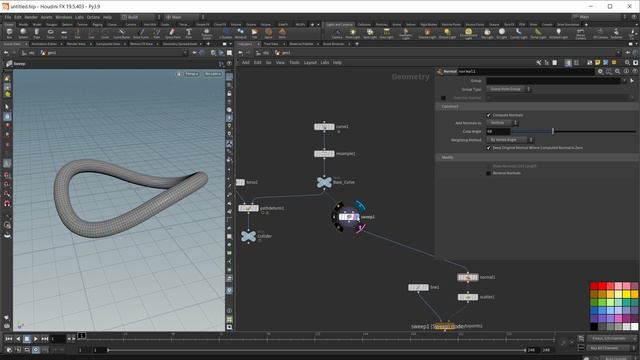
Task: Select the line1 node
Action: pyautogui.click(x=418, y=287)
